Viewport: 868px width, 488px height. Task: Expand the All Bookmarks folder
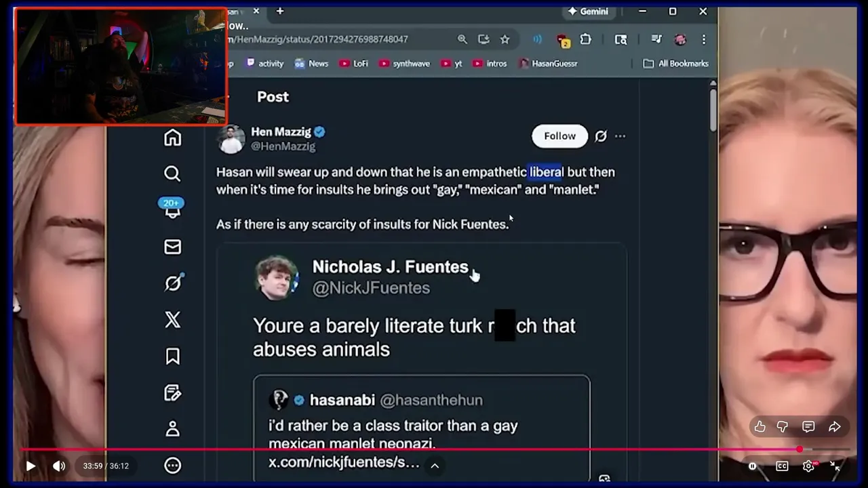[x=675, y=63]
